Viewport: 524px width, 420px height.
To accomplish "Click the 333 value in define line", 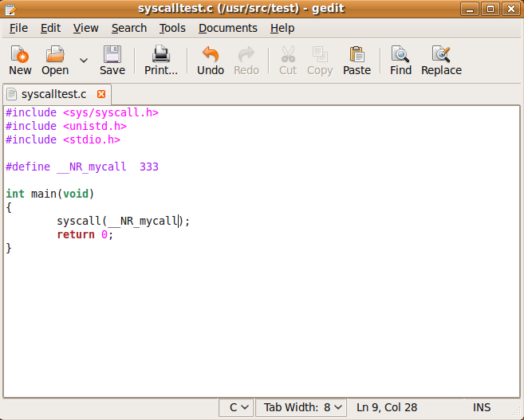I will (x=149, y=167).
